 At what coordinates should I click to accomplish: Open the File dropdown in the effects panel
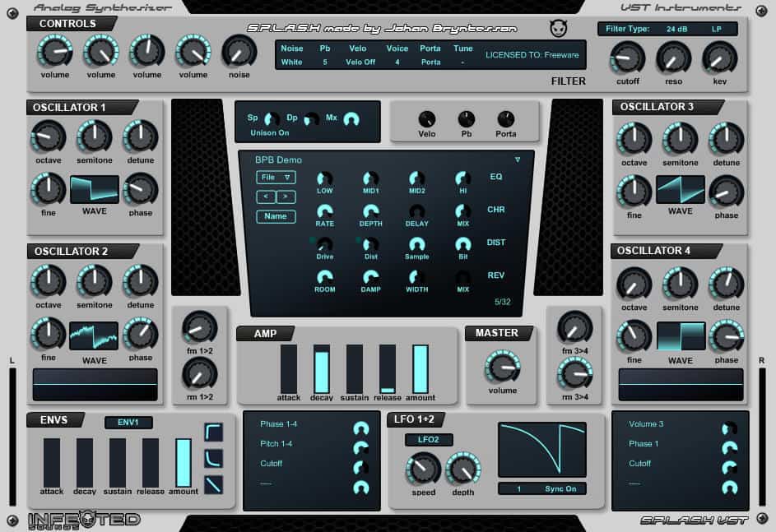click(x=275, y=177)
